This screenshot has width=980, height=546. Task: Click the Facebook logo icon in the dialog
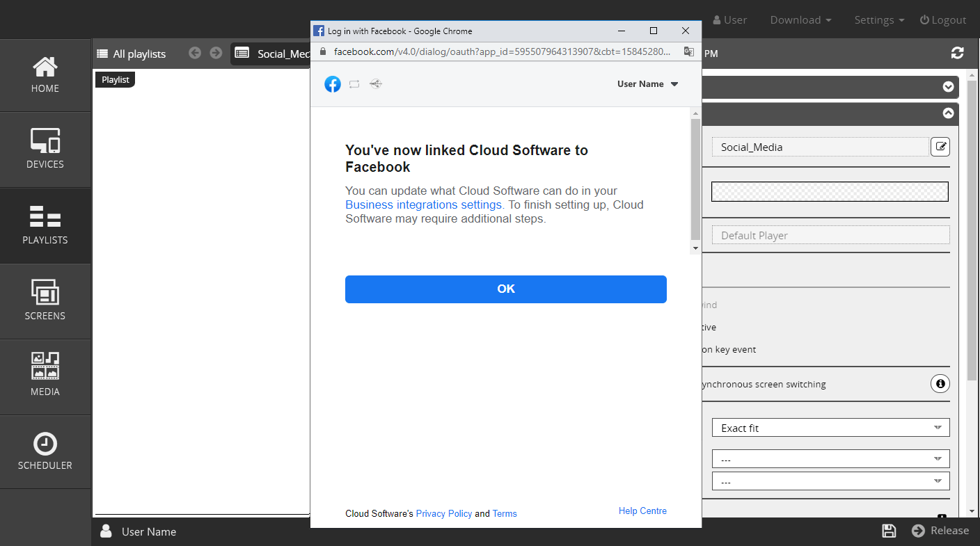click(333, 84)
